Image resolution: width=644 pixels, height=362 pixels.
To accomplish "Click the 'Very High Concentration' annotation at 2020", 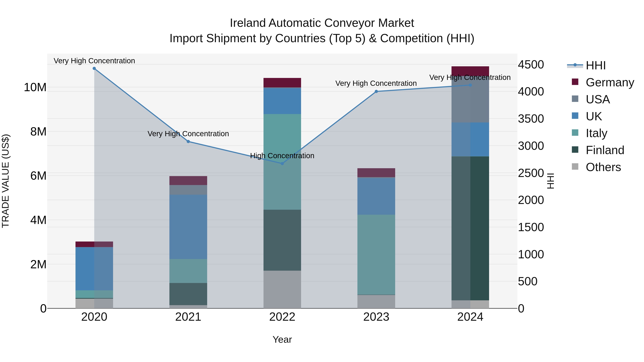I will [94, 61].
